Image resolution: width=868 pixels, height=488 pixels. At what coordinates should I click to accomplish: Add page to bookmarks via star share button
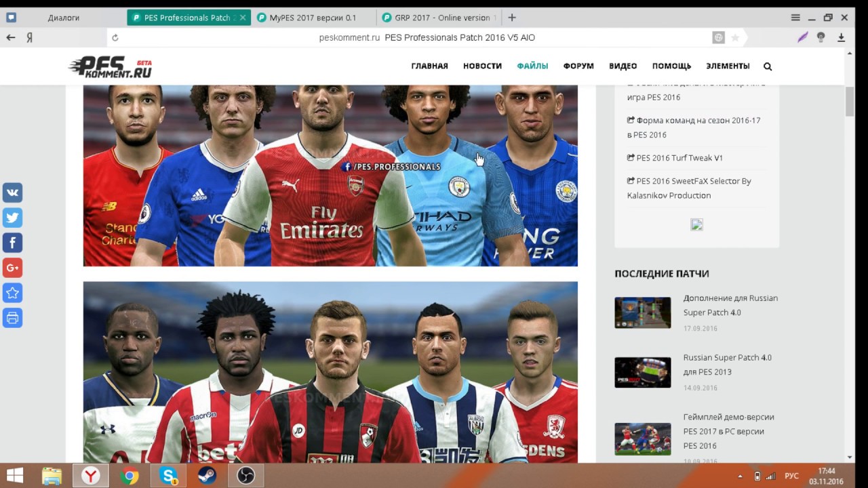[12, 293]
